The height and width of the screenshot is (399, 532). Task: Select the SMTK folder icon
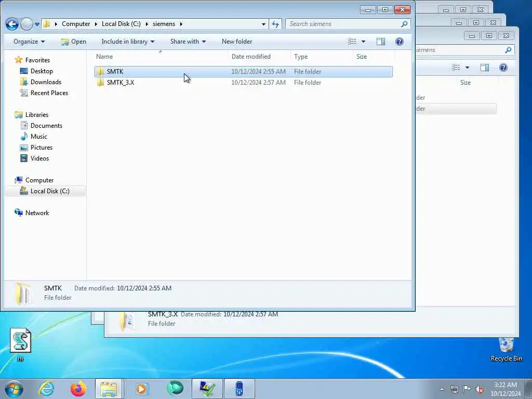pyautogui.click(x=100, y=72)
